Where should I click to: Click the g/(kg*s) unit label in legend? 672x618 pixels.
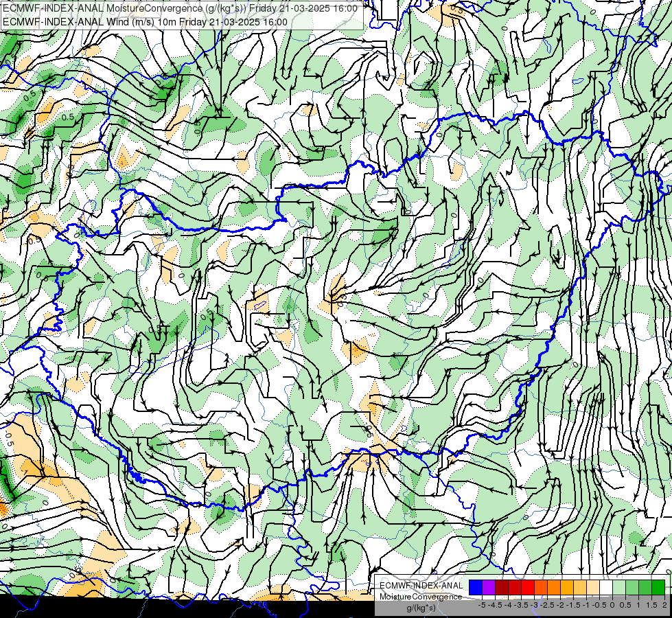tap(421, 608)
